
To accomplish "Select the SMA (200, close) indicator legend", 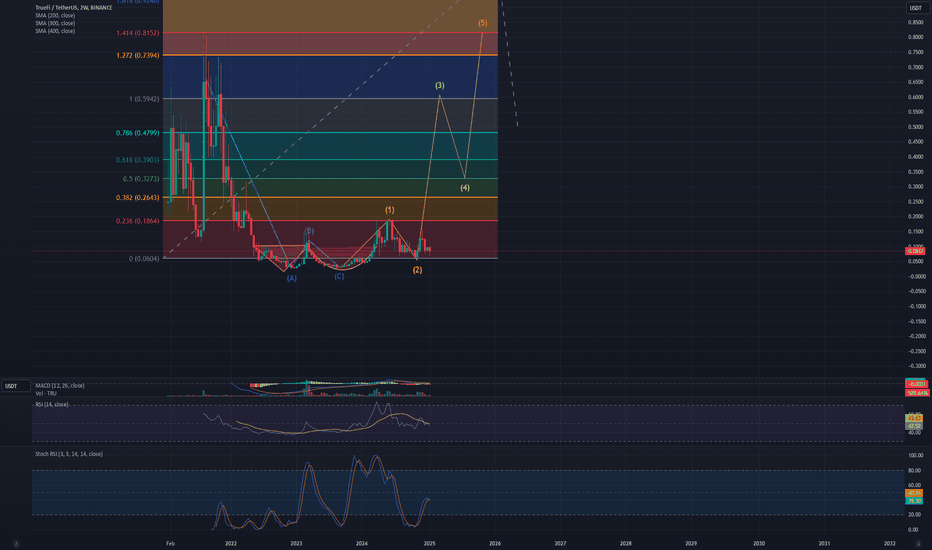I will click(55, 15).
